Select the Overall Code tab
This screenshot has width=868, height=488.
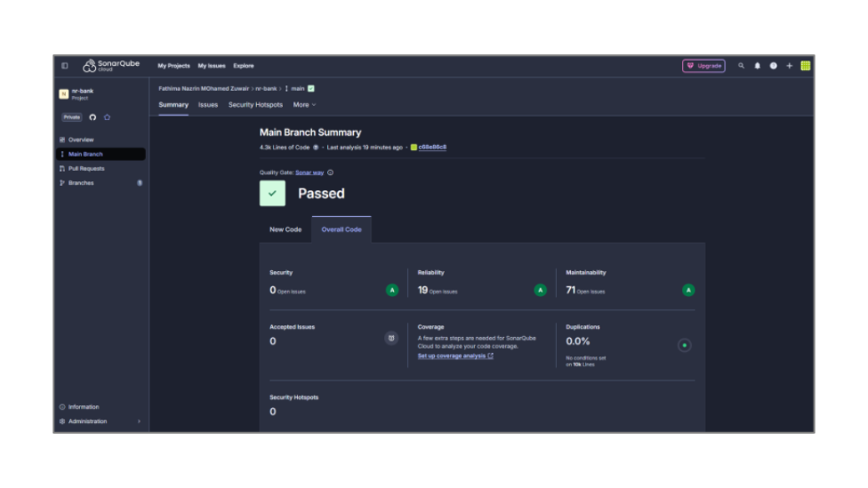click(341, 229)
